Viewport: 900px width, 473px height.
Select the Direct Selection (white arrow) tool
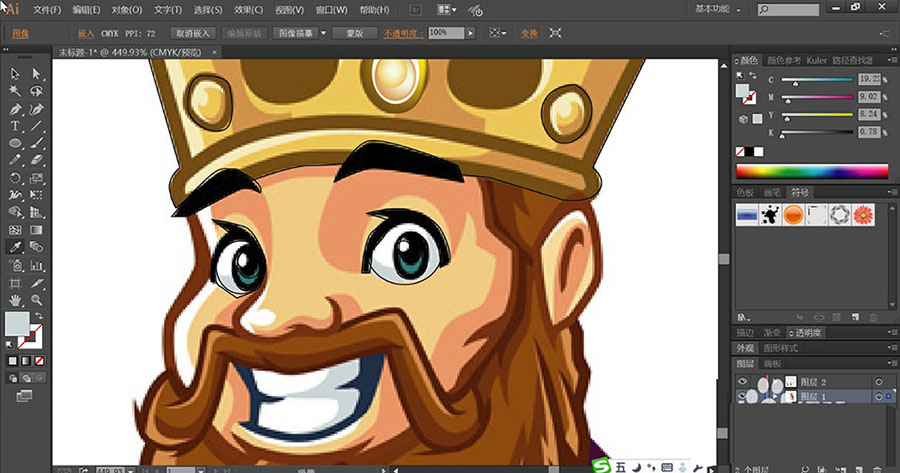pyautogui.click(x=36, y=73)
